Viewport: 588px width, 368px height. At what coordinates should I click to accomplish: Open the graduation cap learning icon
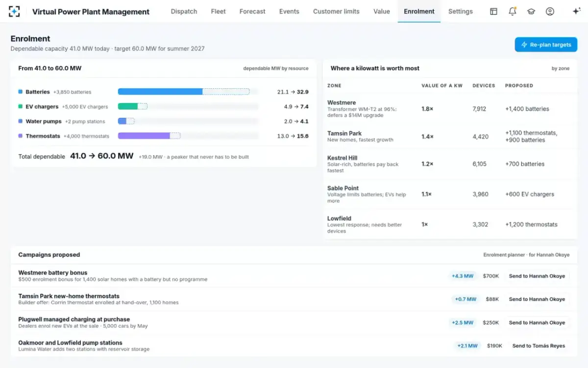coord(531,11)
